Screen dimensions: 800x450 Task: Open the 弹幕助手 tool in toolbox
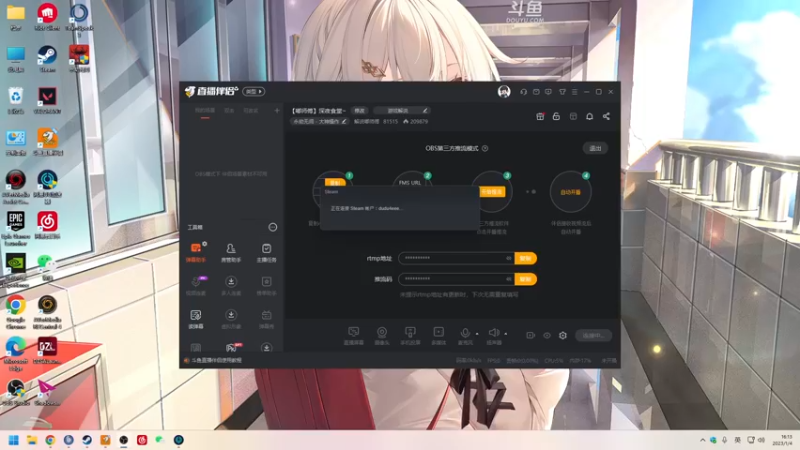click(196, 252)
